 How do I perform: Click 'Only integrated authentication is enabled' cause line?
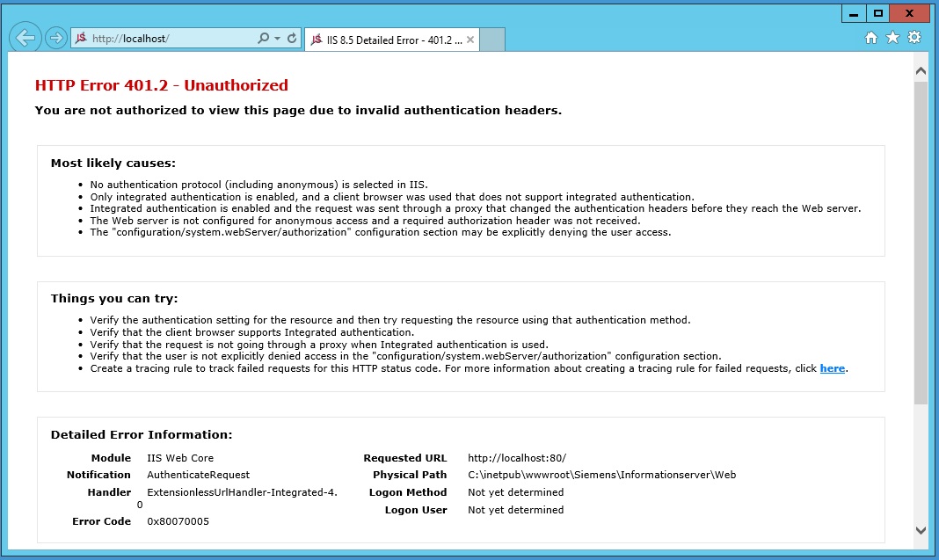(392, 196)
